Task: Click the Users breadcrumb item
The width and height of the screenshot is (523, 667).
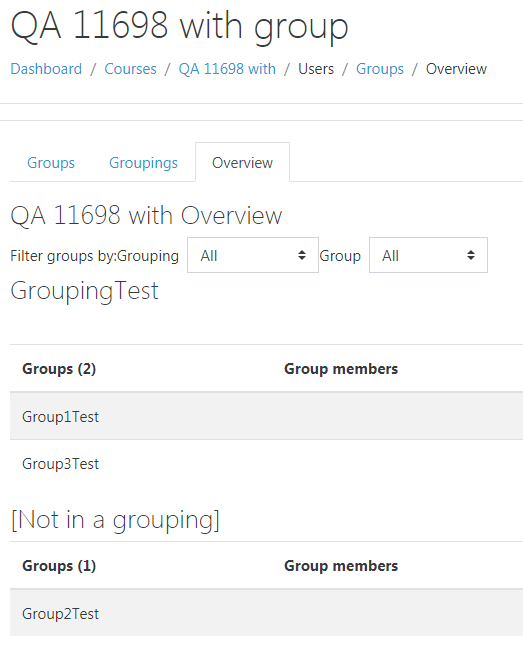Action: tap(316, 69)
